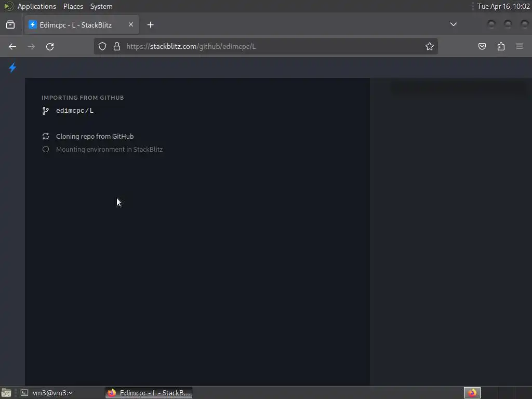Click the IMPORTING FROM GITHUB heading
532x399 pixels.
[83, 98]
